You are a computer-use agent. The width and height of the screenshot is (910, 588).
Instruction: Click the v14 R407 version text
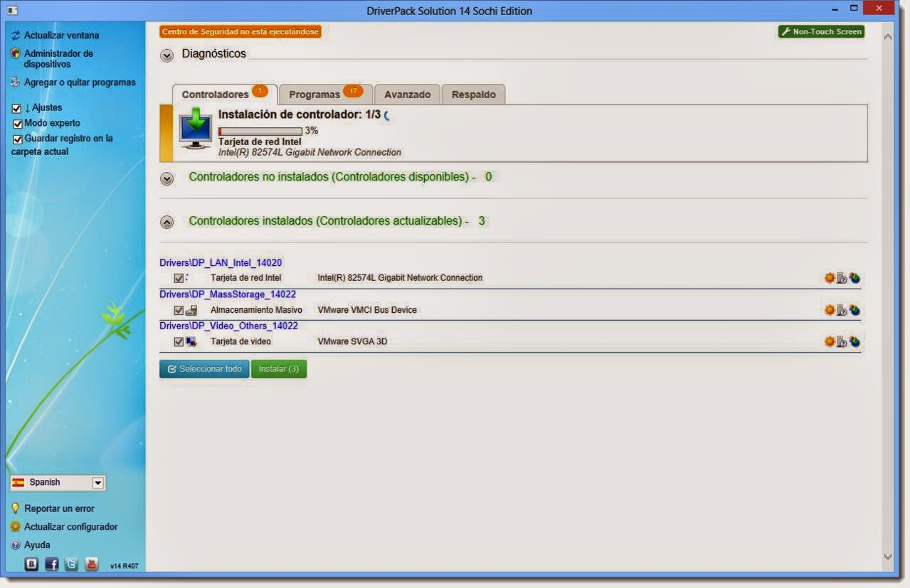[125, 567]
